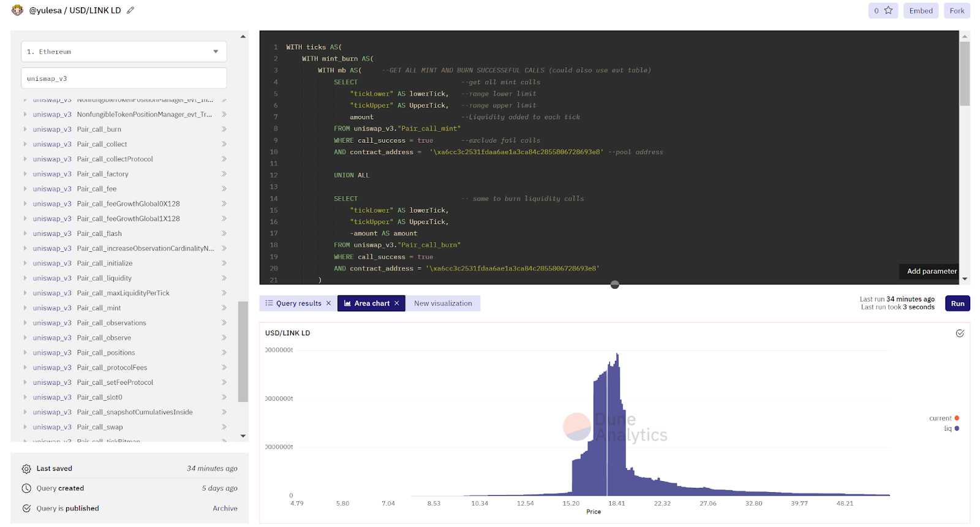
Task: Close the Query results tab
Action: [x=328, y=303]
